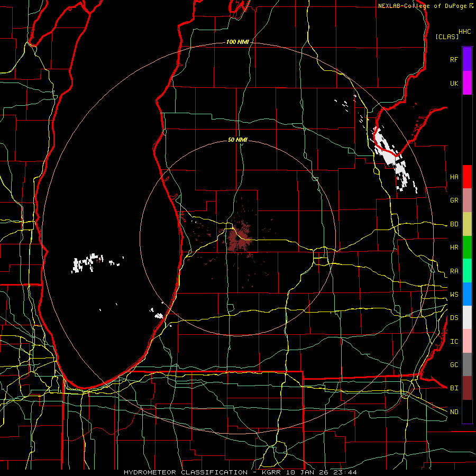The width and height of the screenshot is (476, 476).
Task: Pick the RA light-green legend swatch
Action: coord(467,271)
